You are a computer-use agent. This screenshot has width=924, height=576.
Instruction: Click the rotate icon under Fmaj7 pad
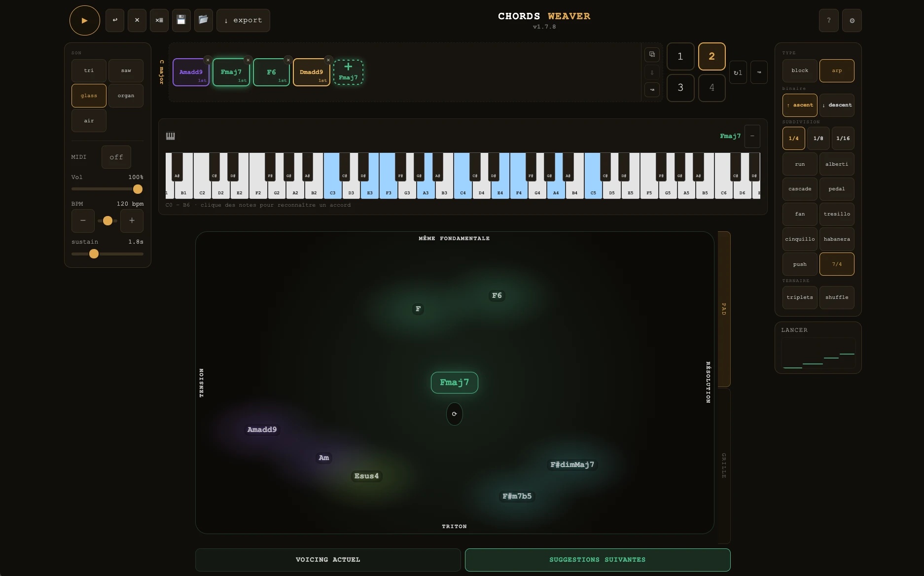tap(455, 414)
